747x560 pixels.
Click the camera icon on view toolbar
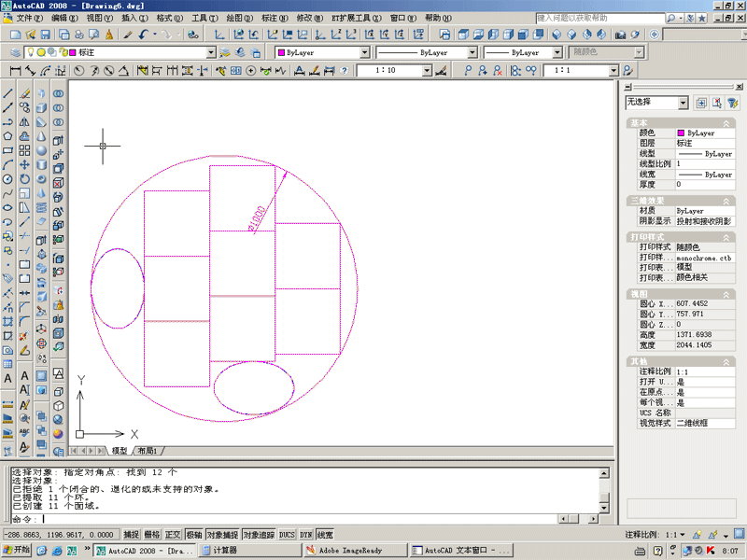click(620, 35)
